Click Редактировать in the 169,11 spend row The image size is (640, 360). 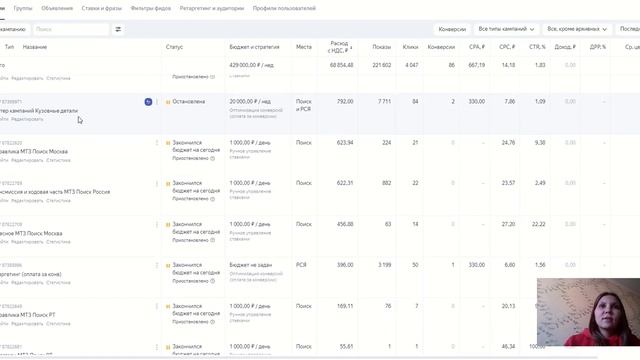(27, 324)
